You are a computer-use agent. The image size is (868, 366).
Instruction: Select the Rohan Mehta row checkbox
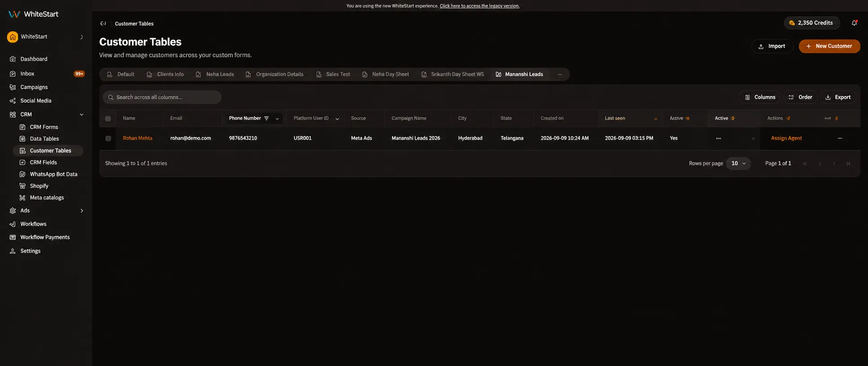click(108, 138)
